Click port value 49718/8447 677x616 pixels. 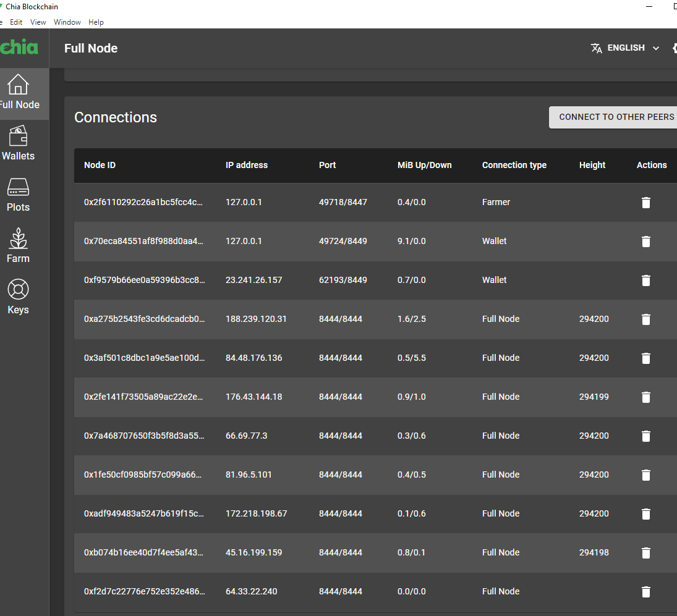[x=343, y=202]
